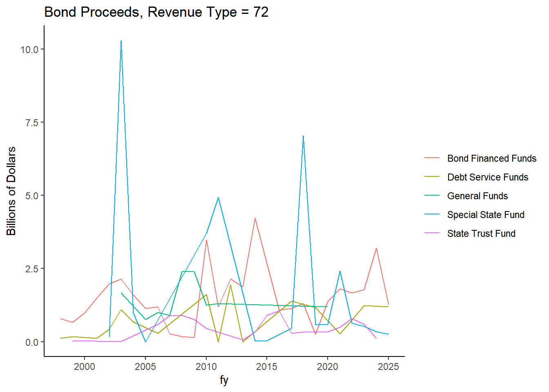Click the x-axis tick label 2000

(x=85, y=367)
